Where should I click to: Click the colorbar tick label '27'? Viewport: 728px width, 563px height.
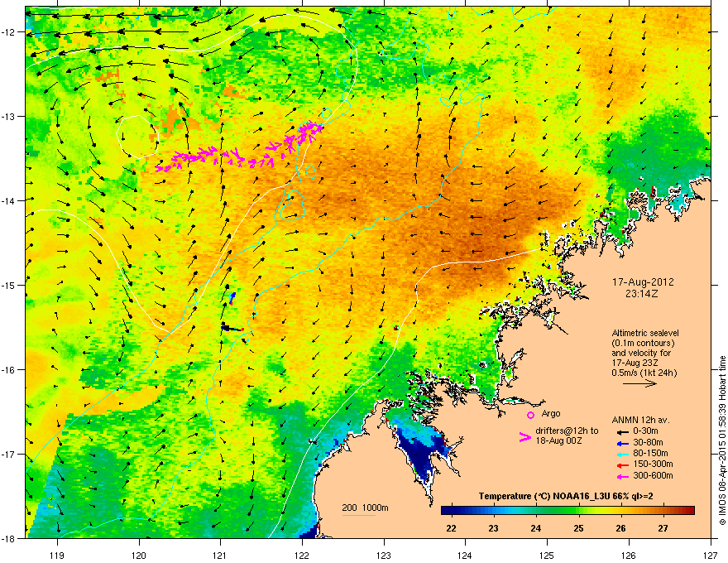tap(663, 528)
